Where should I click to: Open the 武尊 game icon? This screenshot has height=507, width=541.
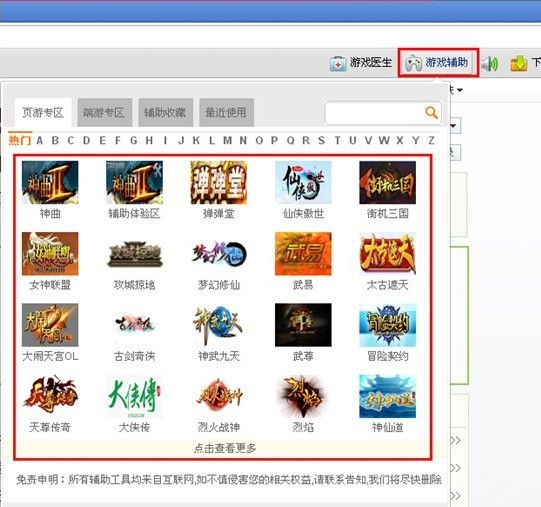pos(303,325)
